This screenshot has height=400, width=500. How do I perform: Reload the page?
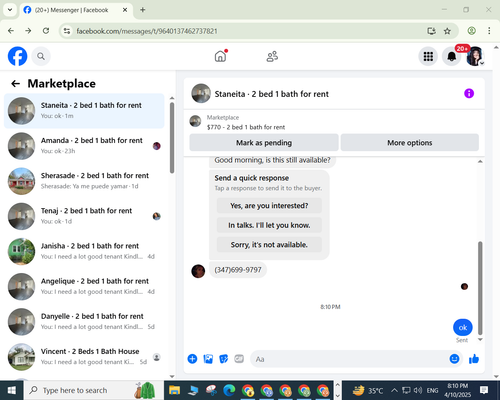(x=46, y=31)
